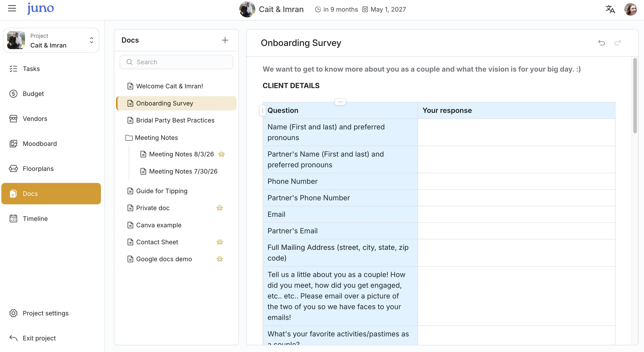This screenshot has height=352, width=644.
Task: Click private icon beside Contact Sheet
Action: click(220, 242)
